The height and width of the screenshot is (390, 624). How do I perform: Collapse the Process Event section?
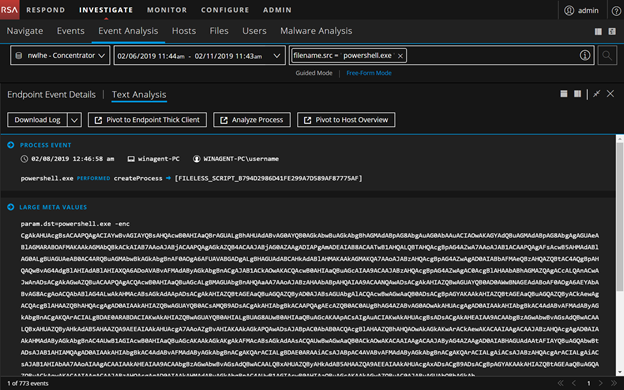11,145
